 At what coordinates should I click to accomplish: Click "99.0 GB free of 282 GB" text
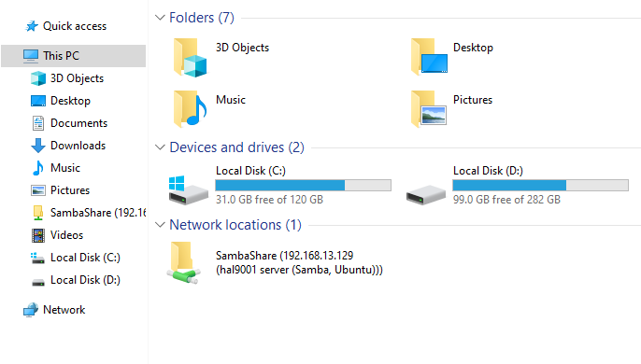click(506, 200)
